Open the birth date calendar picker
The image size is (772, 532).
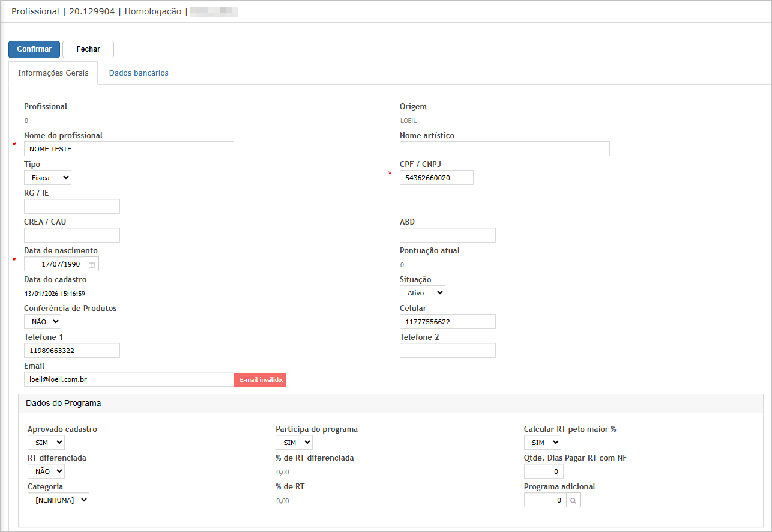pyautogui.click(x=92, y=264)
